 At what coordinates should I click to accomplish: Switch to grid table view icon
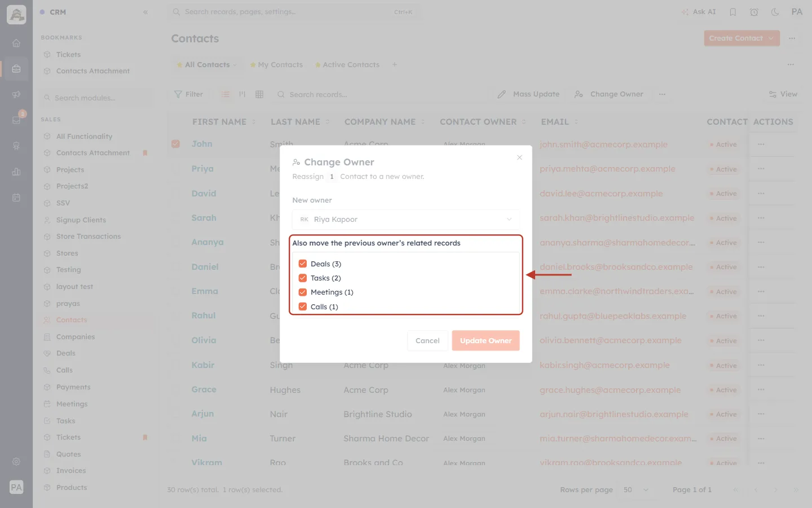(x=259, y=94)
